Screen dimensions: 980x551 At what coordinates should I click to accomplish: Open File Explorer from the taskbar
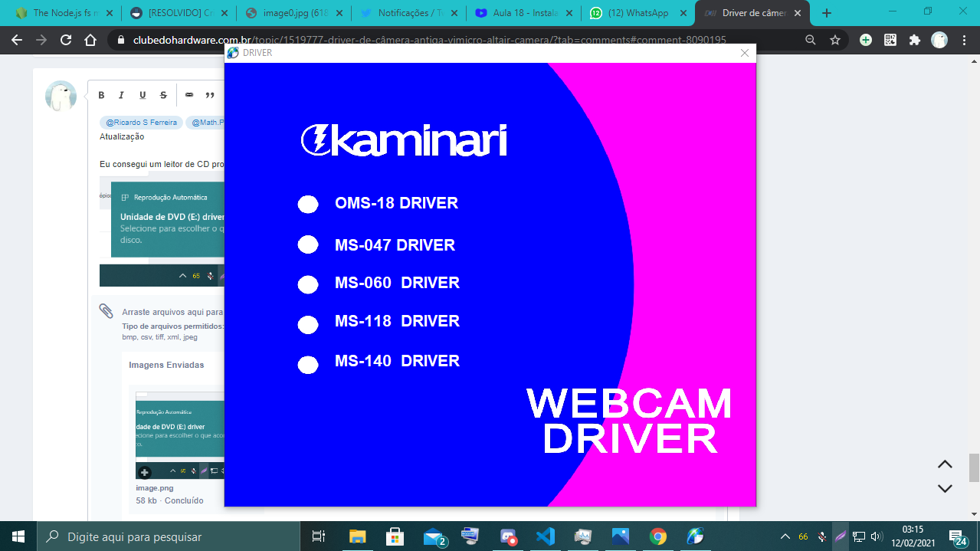(x=358, y=536)
